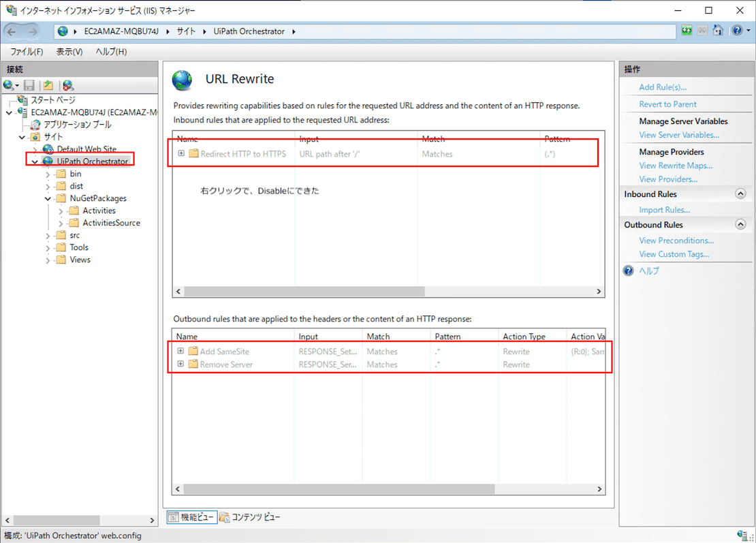Image resolution: width=756 pixels, height=543 pixels.
Task: Click the delete connection icon in Connections toolbar
Action: tap(68, 85)
